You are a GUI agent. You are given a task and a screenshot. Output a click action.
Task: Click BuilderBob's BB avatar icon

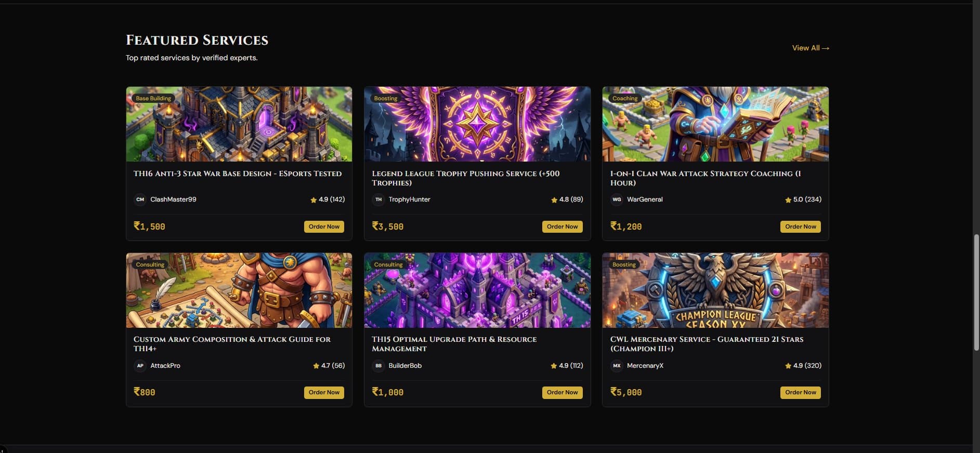(x=378, y=366)
